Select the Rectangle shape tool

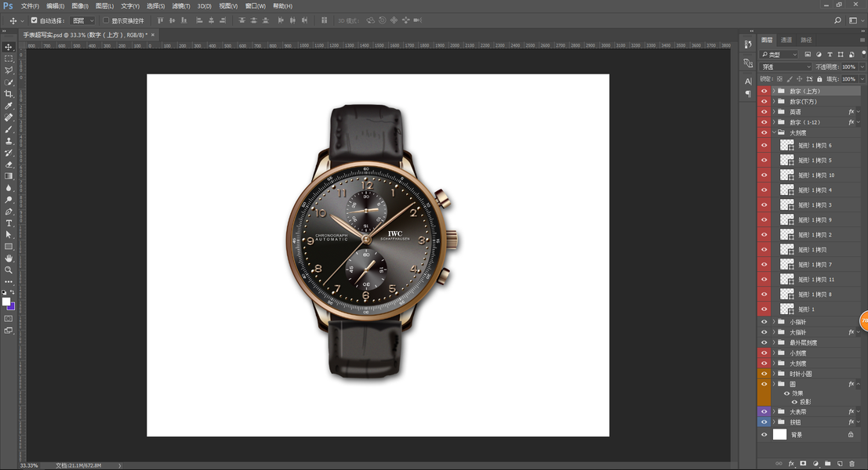tap(9, 247)
